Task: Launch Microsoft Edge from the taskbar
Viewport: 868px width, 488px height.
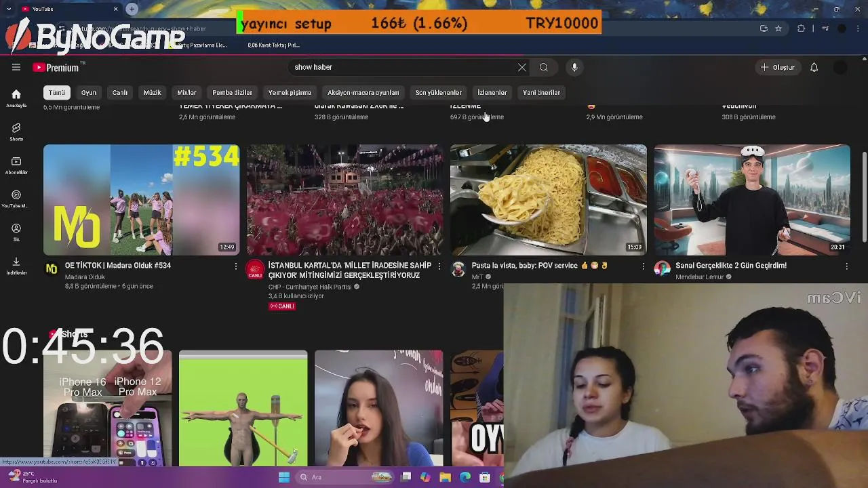Action: click(x=465, y=477)
